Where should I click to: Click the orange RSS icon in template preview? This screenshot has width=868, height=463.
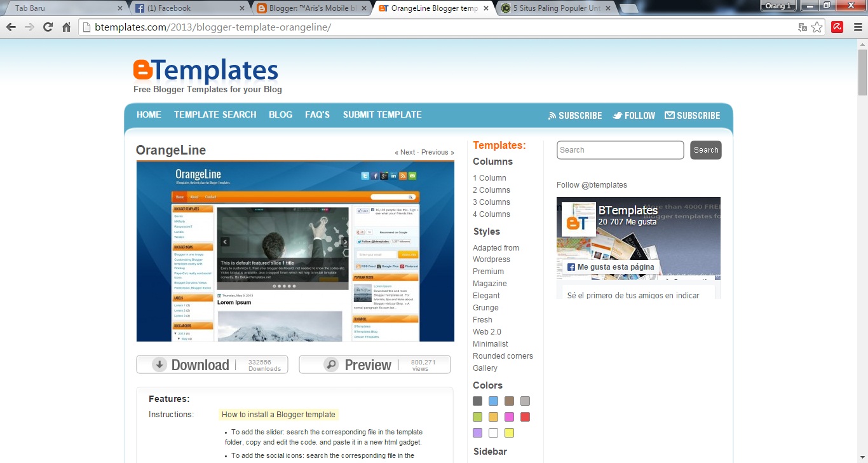coord(403,176)
